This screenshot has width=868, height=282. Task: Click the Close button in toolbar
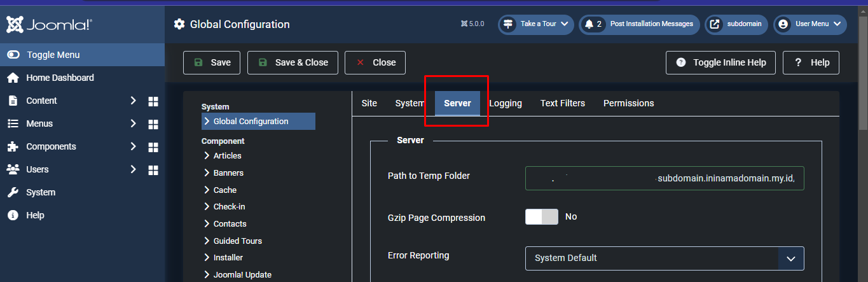click(375, 62)
